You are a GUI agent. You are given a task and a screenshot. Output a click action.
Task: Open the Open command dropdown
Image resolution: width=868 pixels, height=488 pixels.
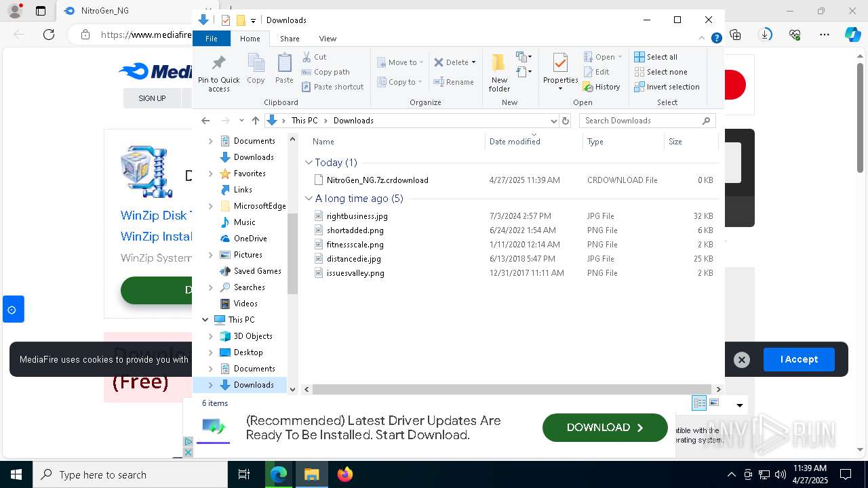click(x=620, y=57)
